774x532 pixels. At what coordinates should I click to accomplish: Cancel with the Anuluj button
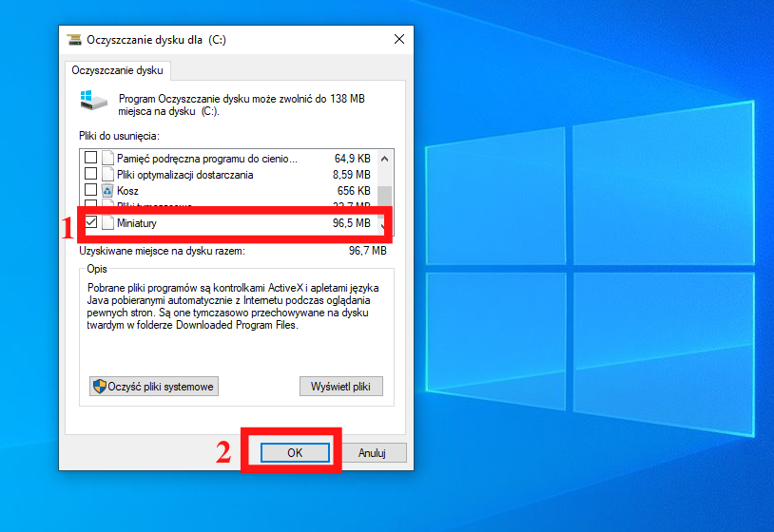pos(373,452)
